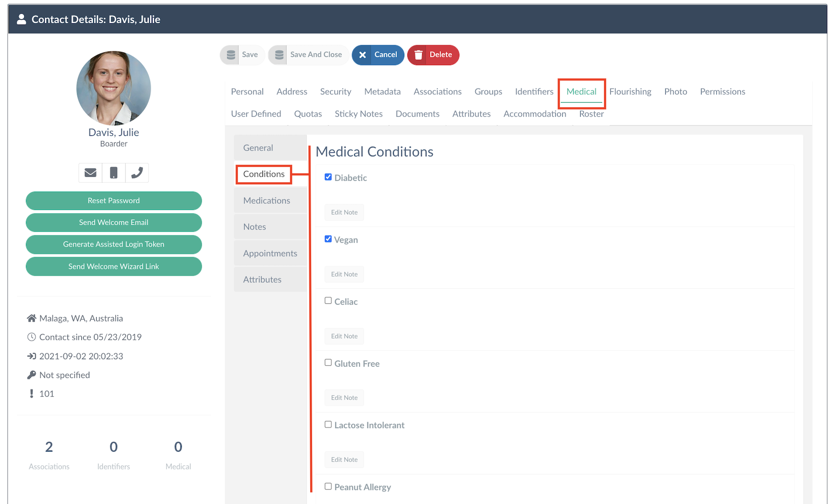Click Edit Note under Celiac

click(x=344, y=336)
